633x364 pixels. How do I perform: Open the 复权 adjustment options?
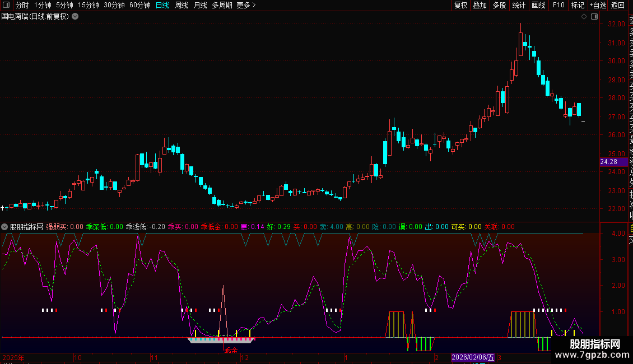460,5
